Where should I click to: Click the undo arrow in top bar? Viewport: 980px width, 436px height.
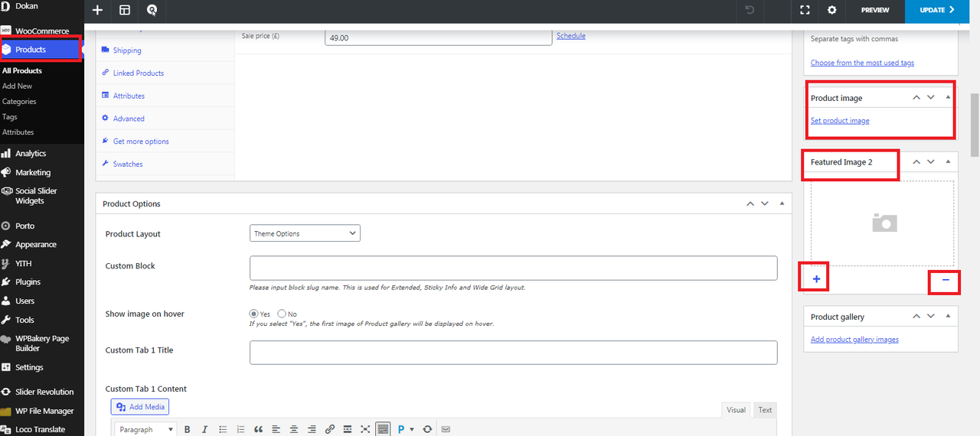click(x=750, y=10)
